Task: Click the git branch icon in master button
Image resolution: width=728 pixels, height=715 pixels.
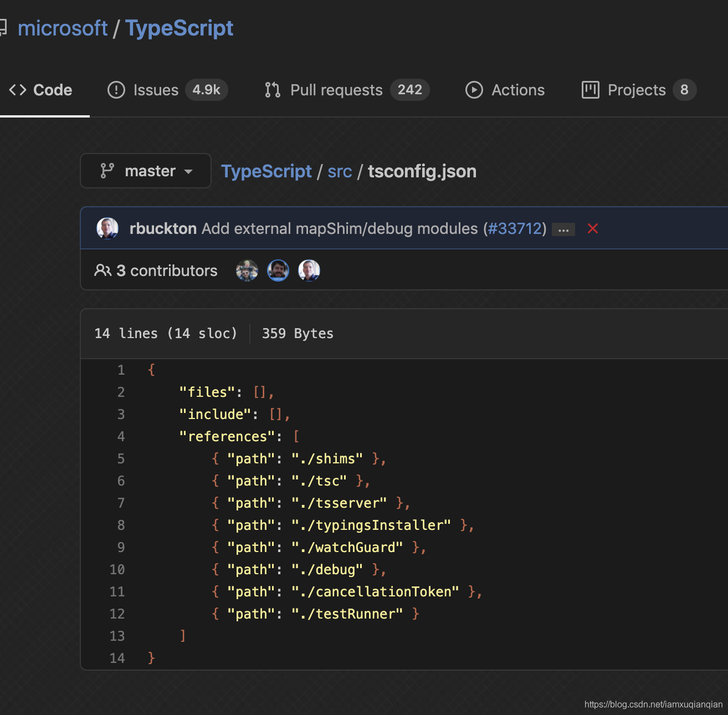Action: 107,171
